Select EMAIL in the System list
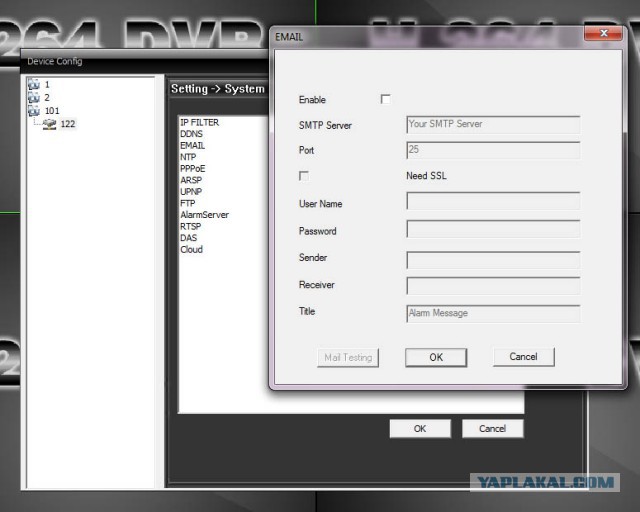The image size is (640, 512). (193, 145)
